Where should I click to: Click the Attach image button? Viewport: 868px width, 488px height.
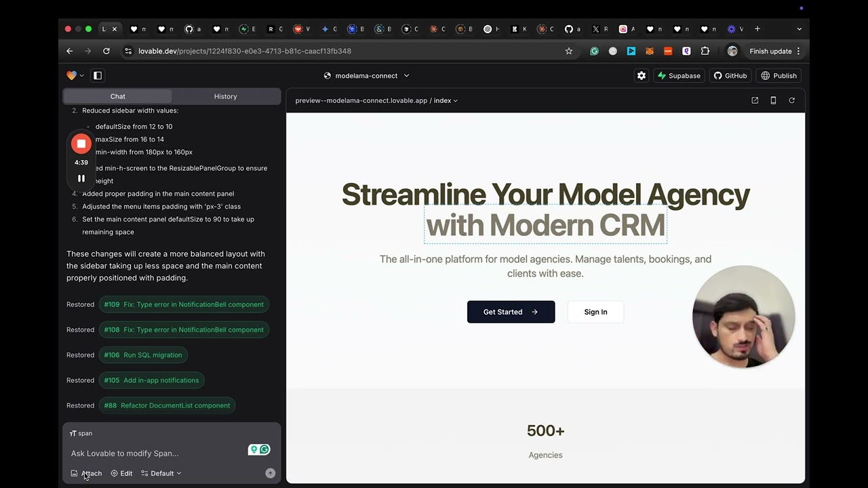[x=86, y=473]
